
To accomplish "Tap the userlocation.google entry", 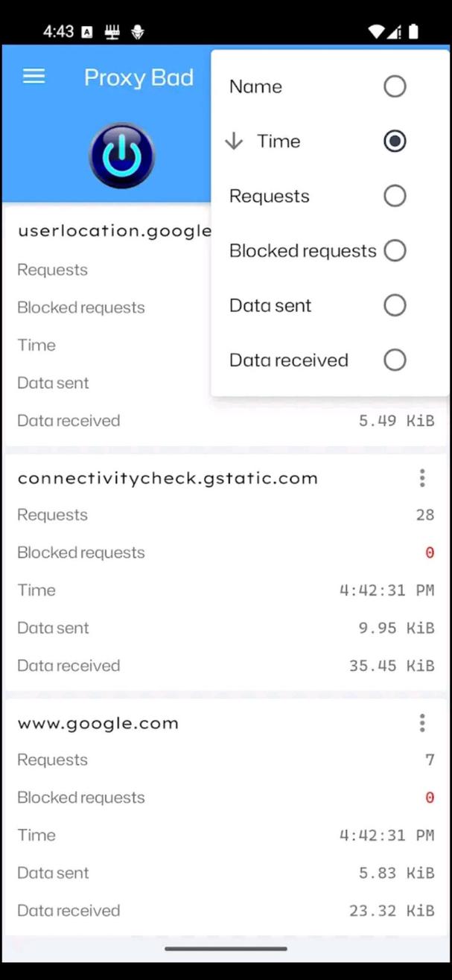I will (112, 231).
